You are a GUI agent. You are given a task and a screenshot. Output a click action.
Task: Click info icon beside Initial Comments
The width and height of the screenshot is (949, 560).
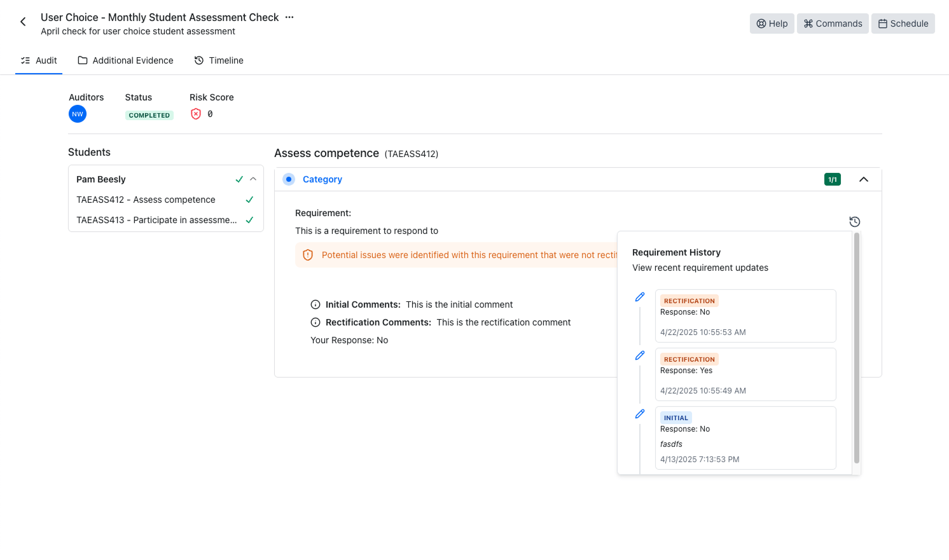[x=315, y=304]
